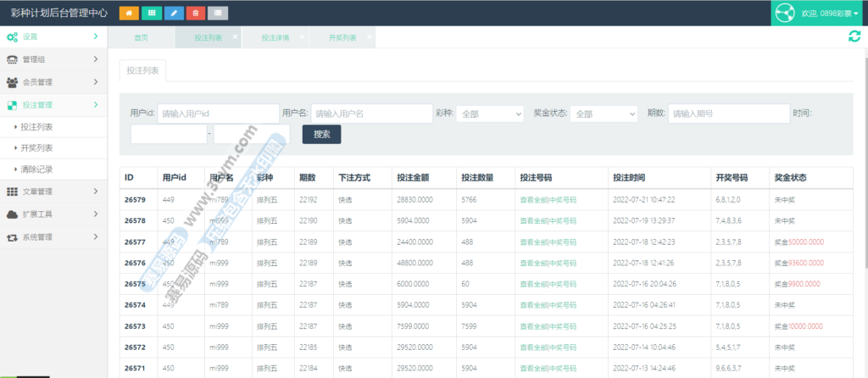The image size is (868, 378).
Task: Switch to the 投注详情 tab
Action: pyautogui.click(x=275, y=38)
